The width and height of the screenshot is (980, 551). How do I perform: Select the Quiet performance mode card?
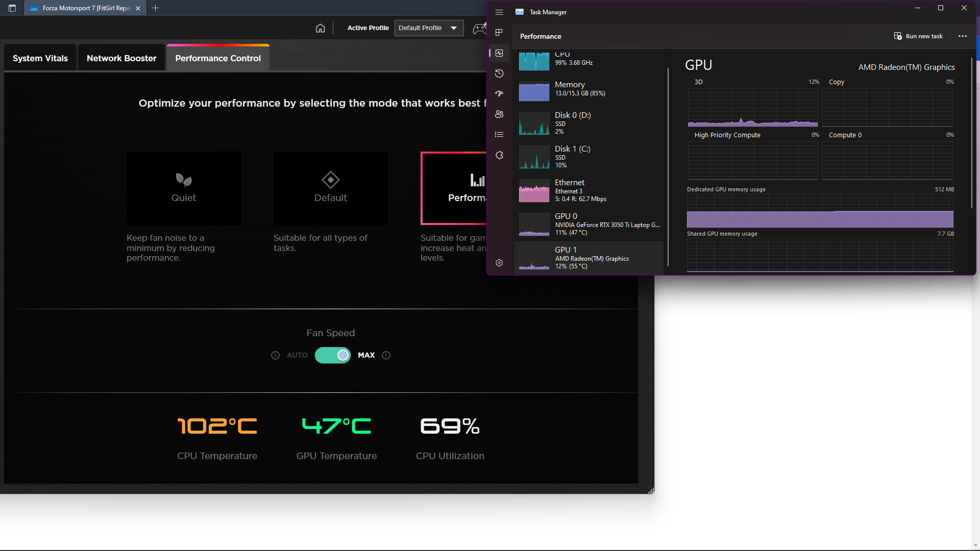(184, 188)
